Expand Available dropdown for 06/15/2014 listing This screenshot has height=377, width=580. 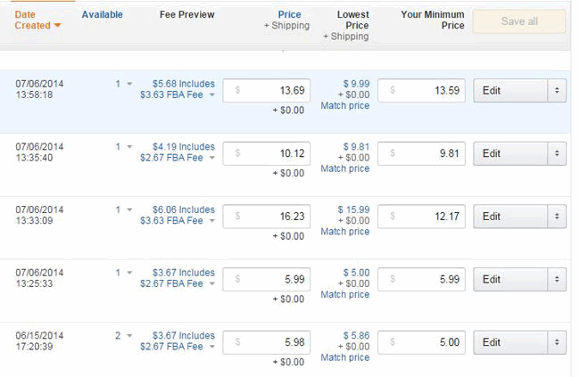pyautogui.click(x=129, y=336)
